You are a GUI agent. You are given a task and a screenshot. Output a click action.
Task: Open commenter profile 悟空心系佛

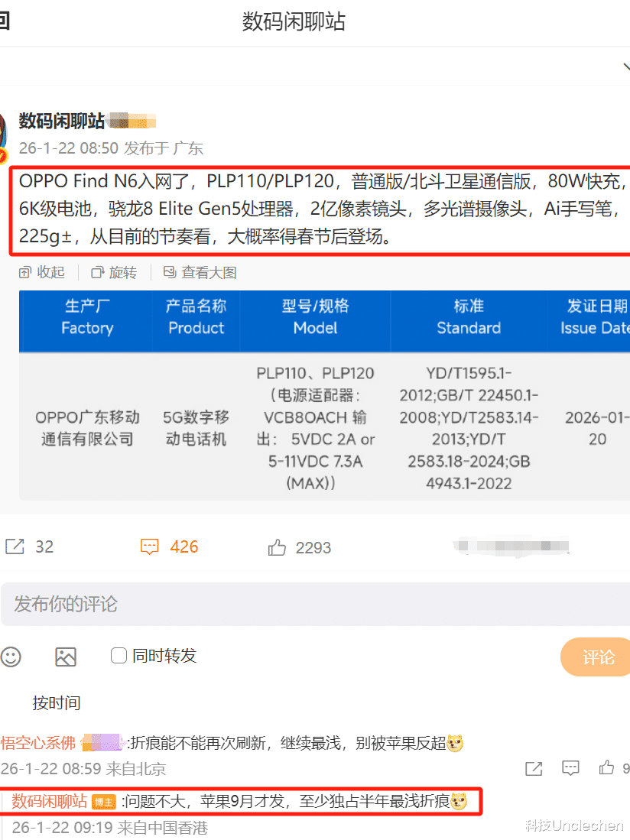click(38, 743)
